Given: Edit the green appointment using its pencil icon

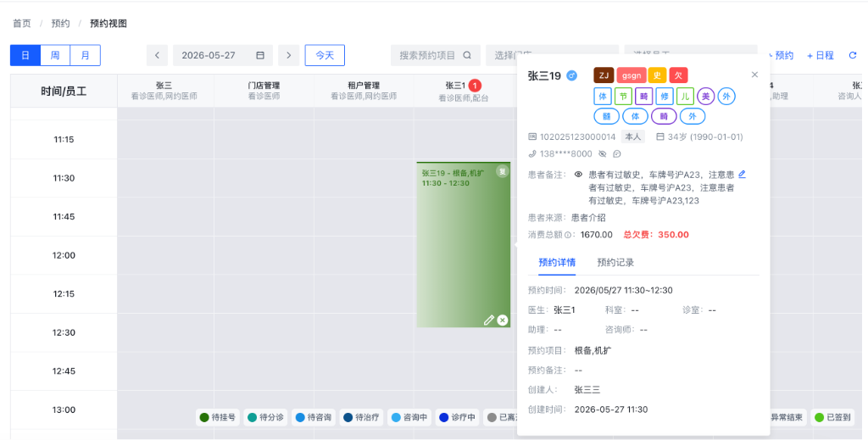Looking at the screenshot, I should click(x=489, y=320).
